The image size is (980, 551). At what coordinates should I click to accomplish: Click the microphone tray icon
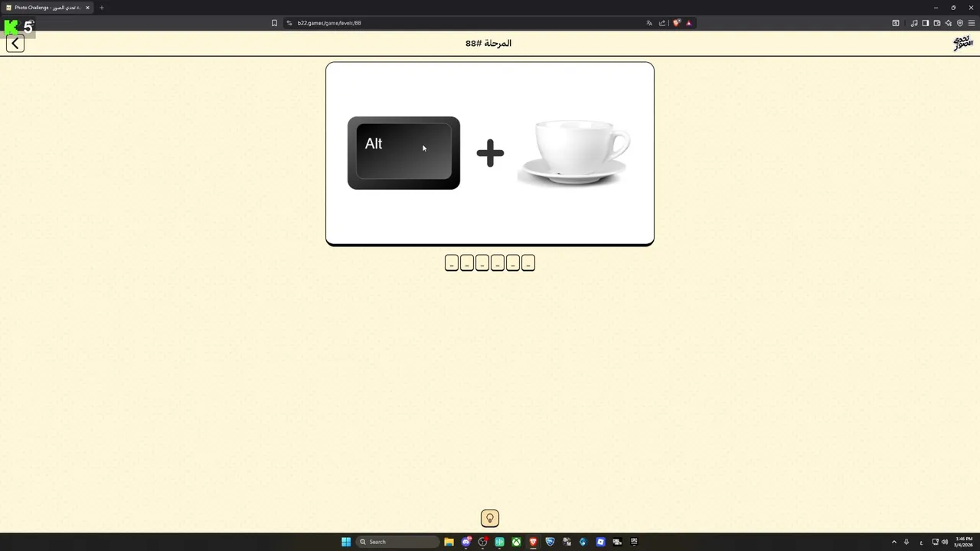point(906,542)
